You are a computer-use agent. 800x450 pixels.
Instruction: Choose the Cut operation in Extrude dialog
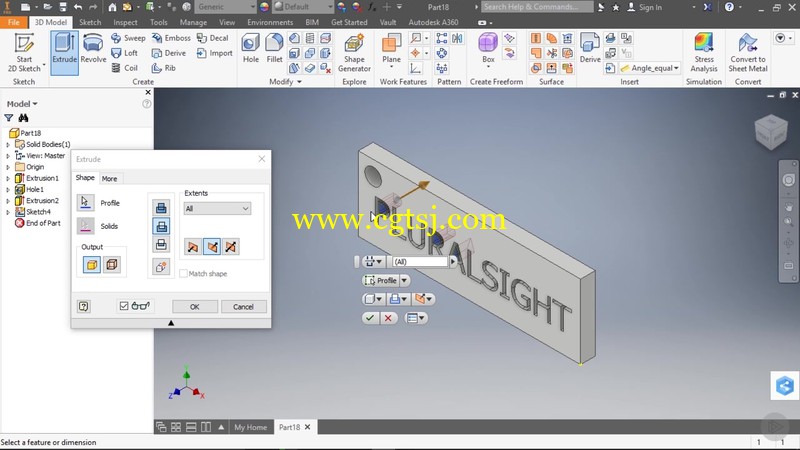click(x=161, y=226)
